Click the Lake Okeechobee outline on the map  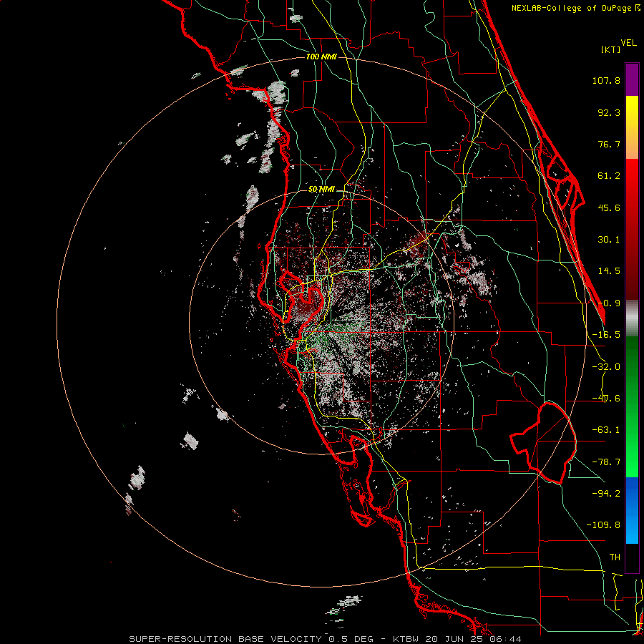point(543,444)
